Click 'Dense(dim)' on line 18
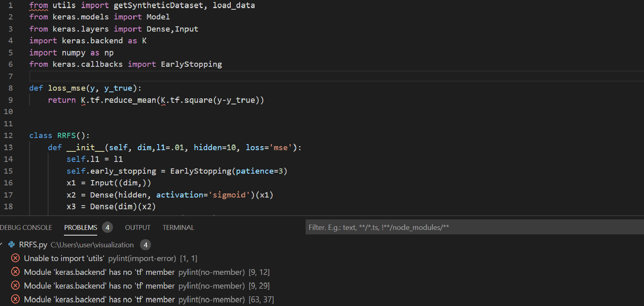The height and width of the screenshot is (306, 644). point(114,206)
